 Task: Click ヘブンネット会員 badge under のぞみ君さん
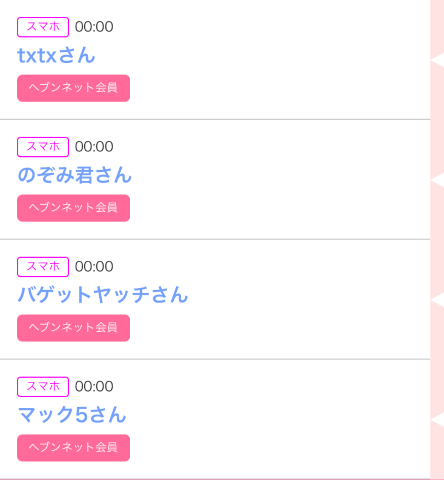[73, 208]
